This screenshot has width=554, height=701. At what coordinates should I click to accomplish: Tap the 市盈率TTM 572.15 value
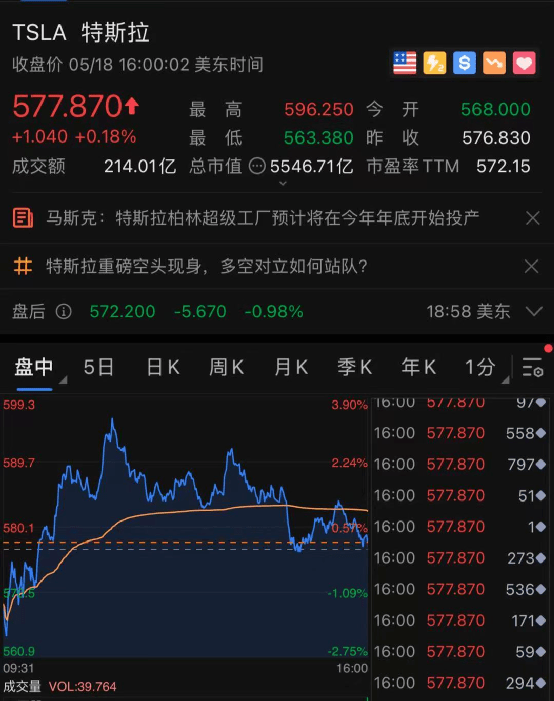point(503,166)
